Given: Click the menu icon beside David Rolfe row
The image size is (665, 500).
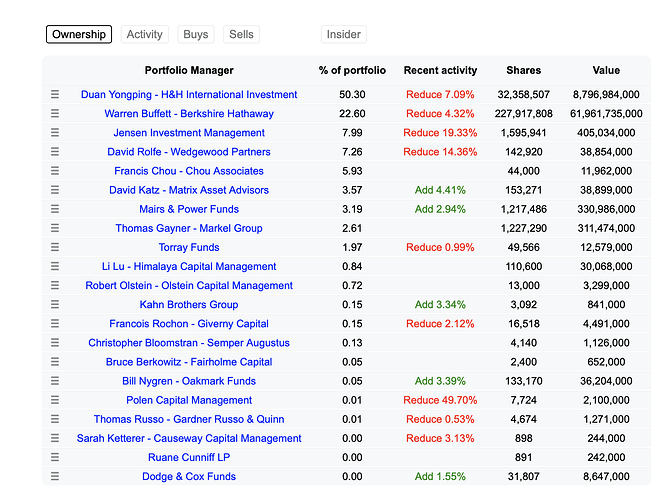Looking at the screenshot, I should (55, 151).
